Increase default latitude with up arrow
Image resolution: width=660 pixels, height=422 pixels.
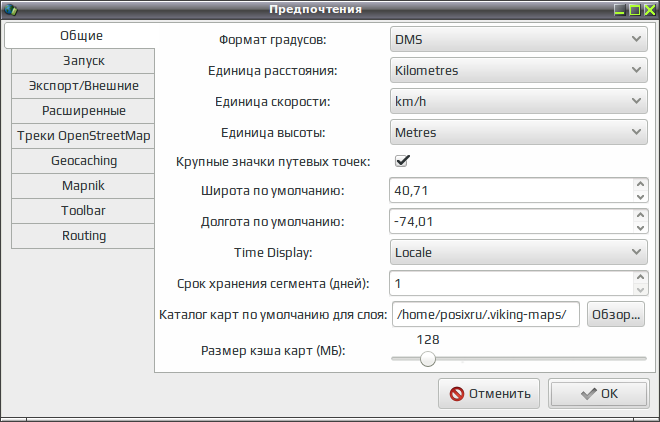coord(641,184)
